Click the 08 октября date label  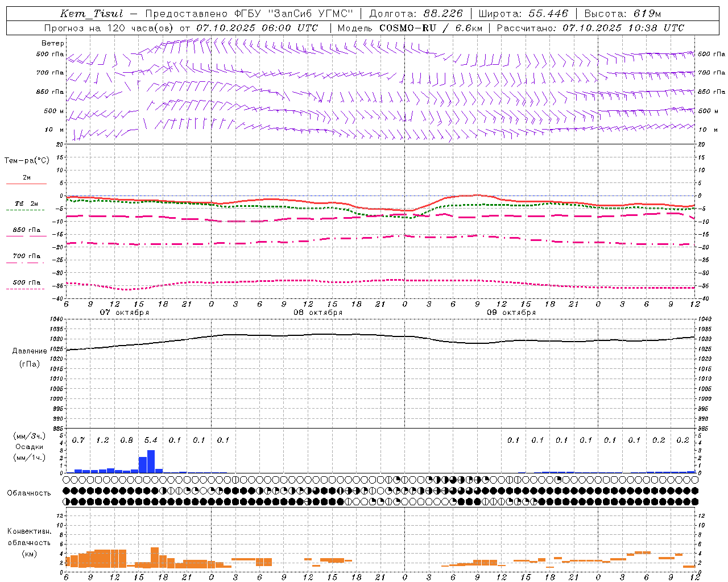click(318, 313)
